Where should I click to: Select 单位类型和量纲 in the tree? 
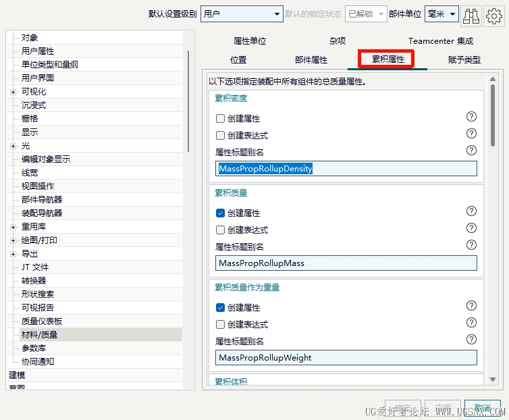pos(50,65)
